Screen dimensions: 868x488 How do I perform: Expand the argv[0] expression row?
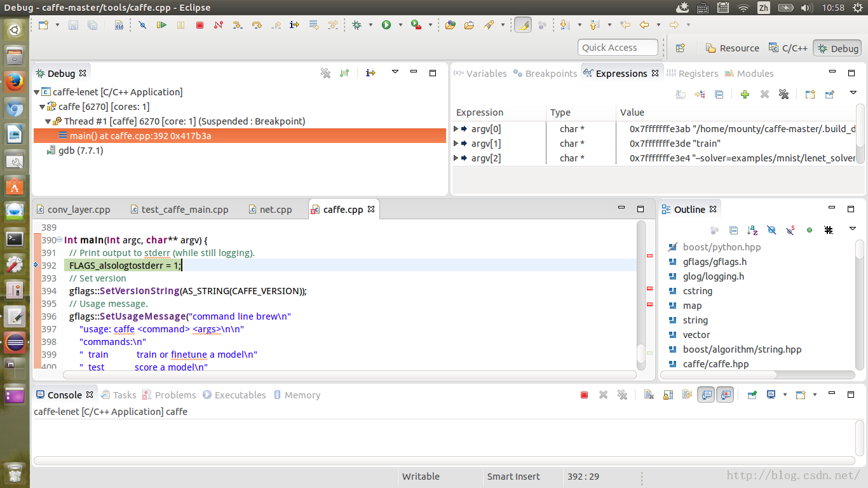[x=456, y=129]
